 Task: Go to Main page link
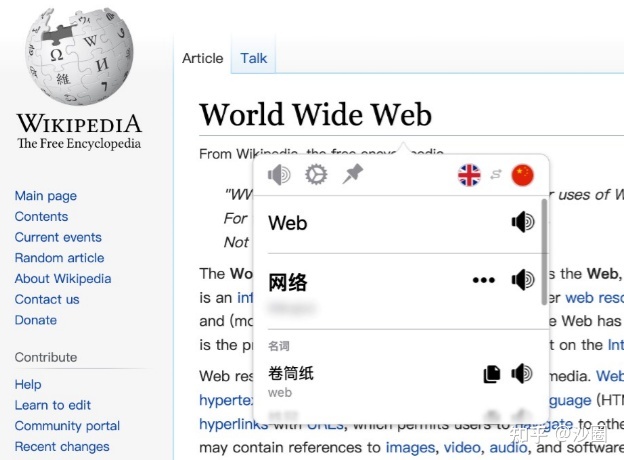point(46,196)
